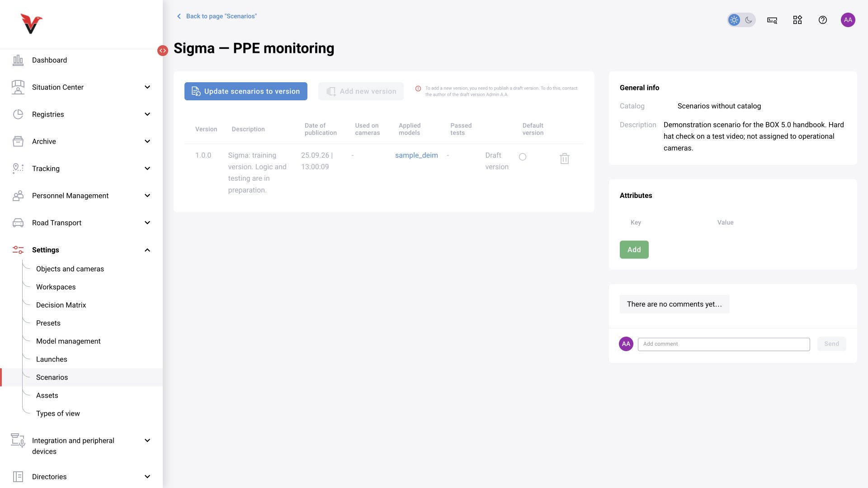This screenshot has height=488, width=868.
Task: Go back to page Scenarios link
Action: click(x=217, y=16)
